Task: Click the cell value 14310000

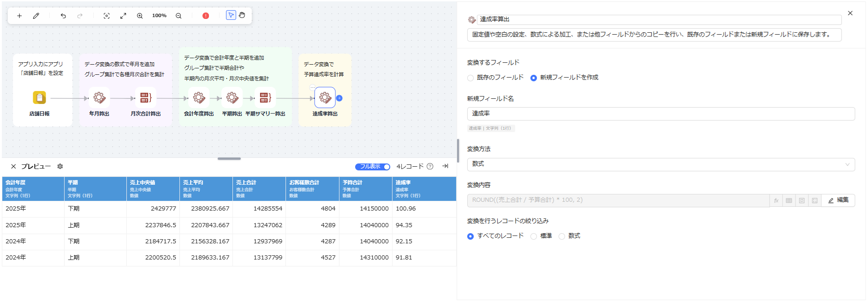Action: pos(374,258)
